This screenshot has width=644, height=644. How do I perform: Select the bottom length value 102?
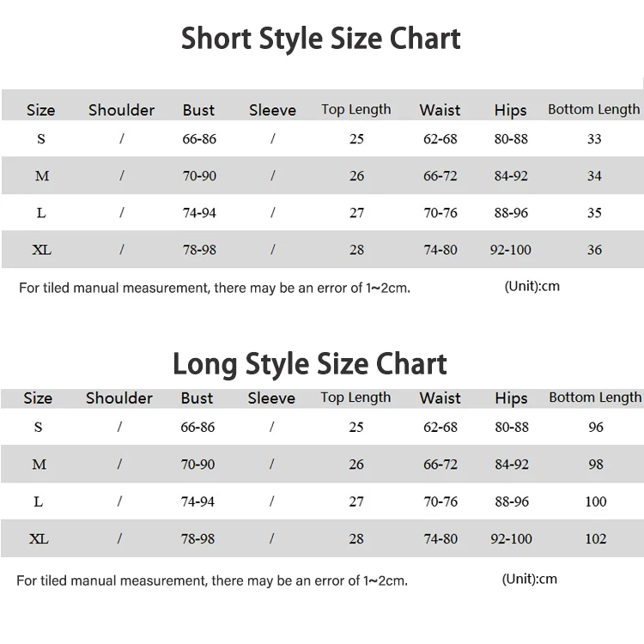point(595,539)
